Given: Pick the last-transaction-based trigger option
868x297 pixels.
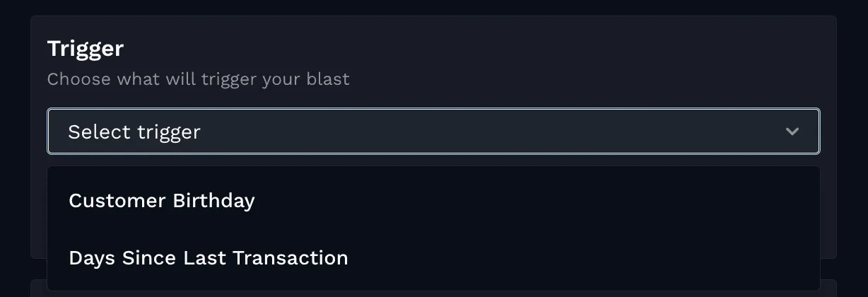Looking at the screenshot, I should click(433, 258).
